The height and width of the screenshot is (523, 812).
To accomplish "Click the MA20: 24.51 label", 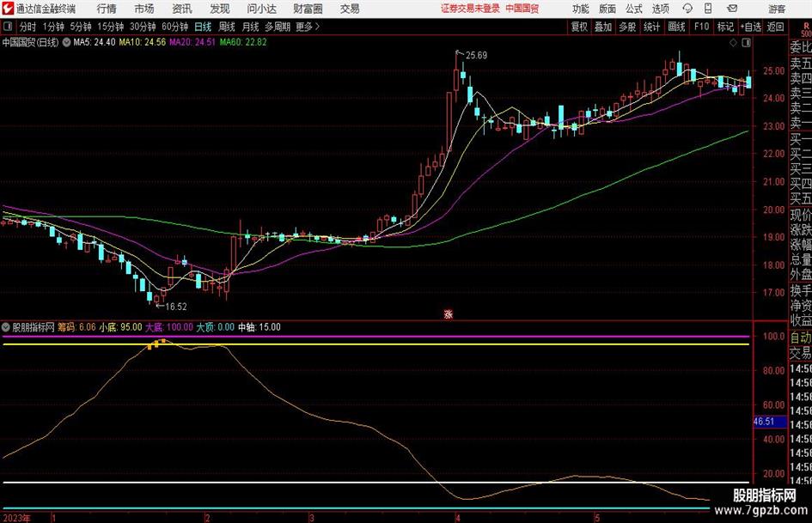I will [192, 42].
